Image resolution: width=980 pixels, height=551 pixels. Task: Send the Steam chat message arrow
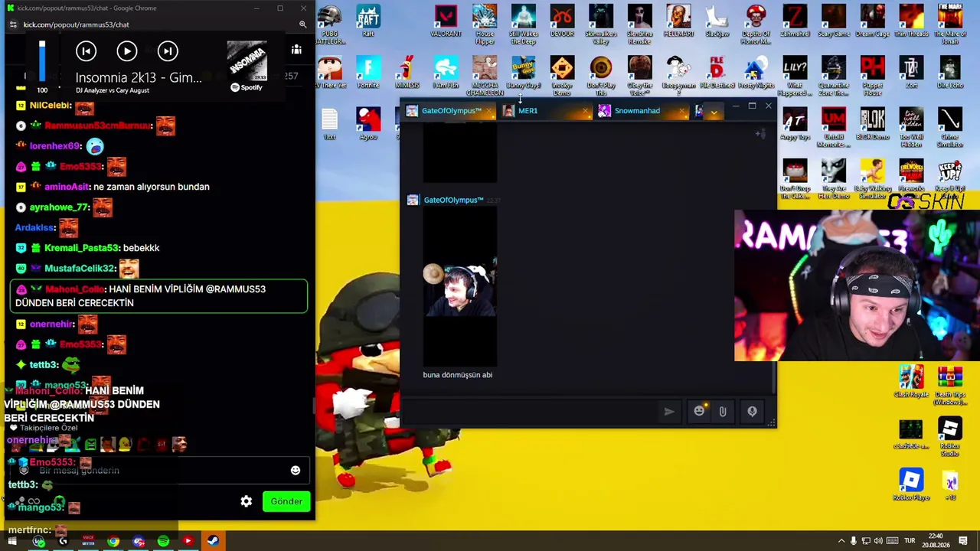point(669,412)
